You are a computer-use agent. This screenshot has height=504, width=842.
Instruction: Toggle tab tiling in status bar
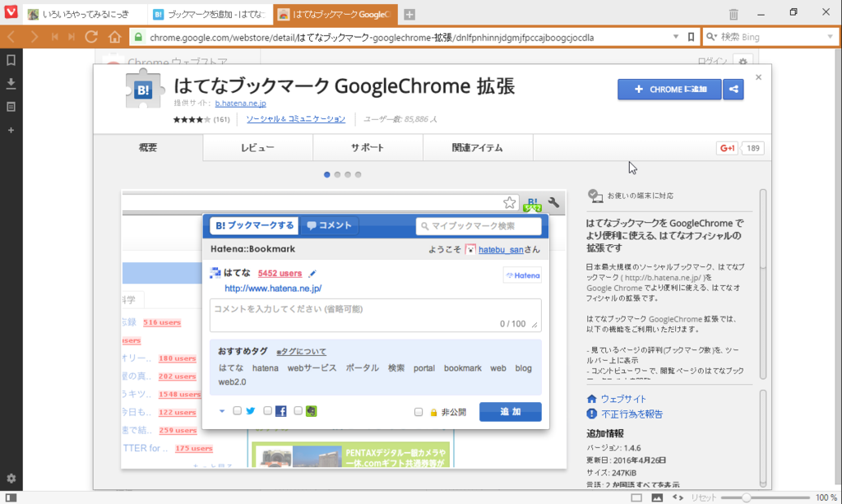636,497
